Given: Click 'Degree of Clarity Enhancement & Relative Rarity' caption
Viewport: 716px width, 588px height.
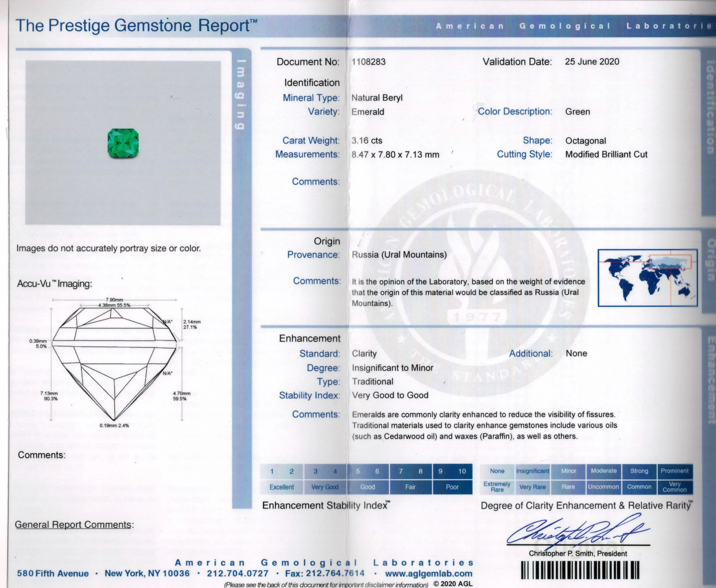Looking at the screenshot, I should point(587,505).
